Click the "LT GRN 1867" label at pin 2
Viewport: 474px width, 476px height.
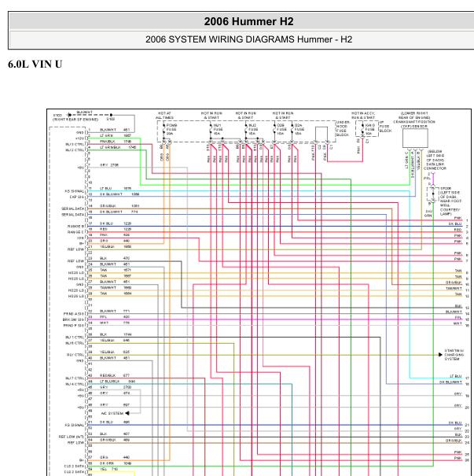(116, 135)
